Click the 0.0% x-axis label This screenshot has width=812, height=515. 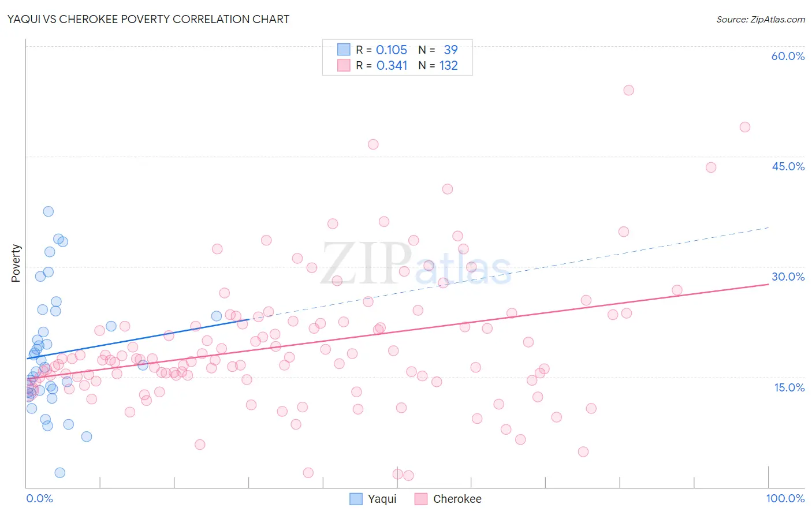click(x=39, y=498)
